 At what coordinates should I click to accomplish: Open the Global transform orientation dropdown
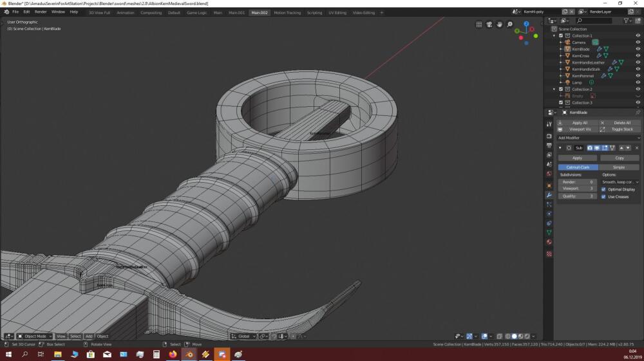(243, 337)
